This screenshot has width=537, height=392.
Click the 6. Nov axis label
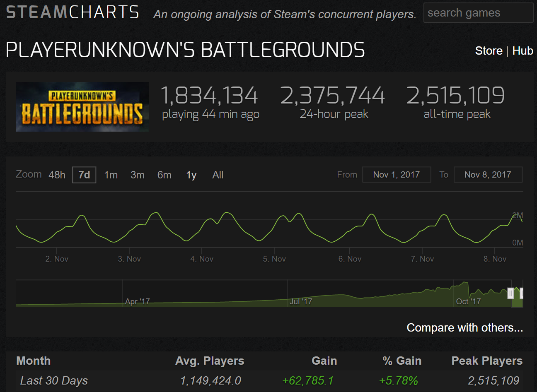tap(350, 259)
